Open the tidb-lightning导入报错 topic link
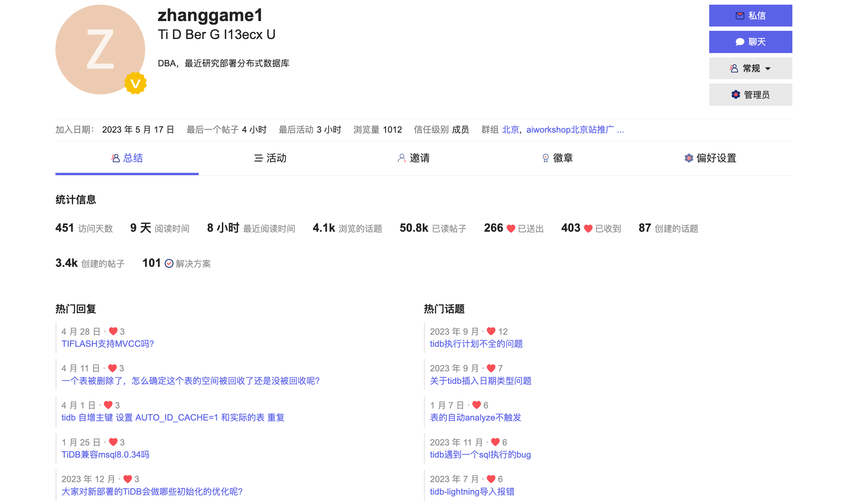Viewport: 847px width, 504px height. click(472, 492)
